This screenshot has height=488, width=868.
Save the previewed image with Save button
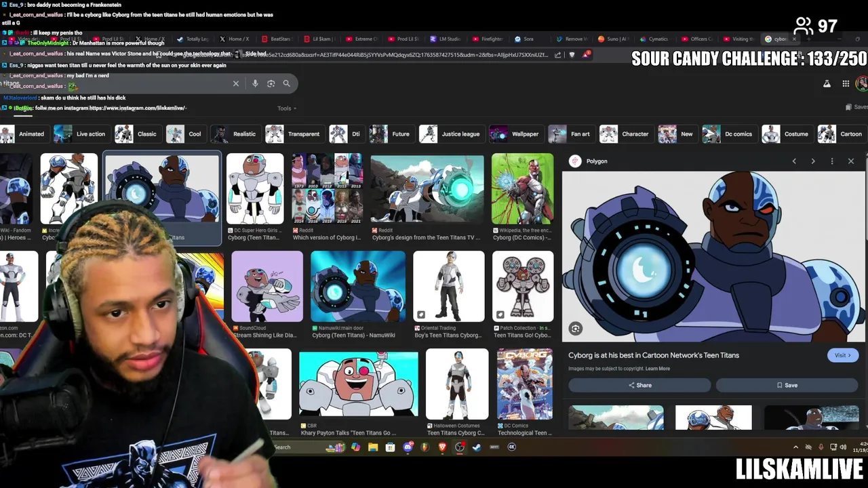tap(787, 385)
